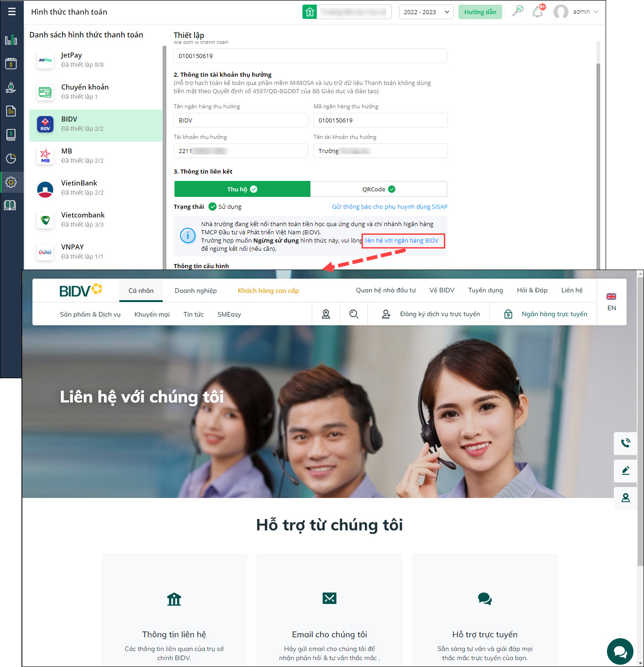
Task: Open the Quan hệ nhà đầu tư link
Action: click(x=386, y=290)
